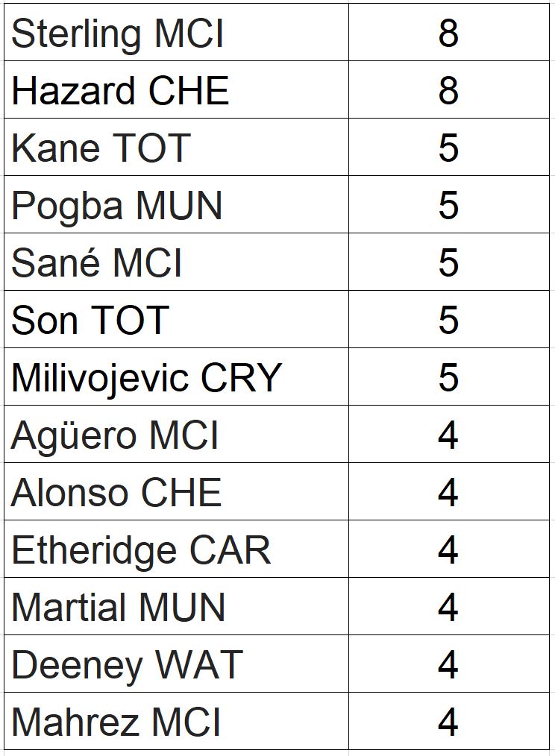This screenshot has height=756, width=555.
Task: Select Hazard CHE's value cell showing 8
Action: [x=448, y=90]
